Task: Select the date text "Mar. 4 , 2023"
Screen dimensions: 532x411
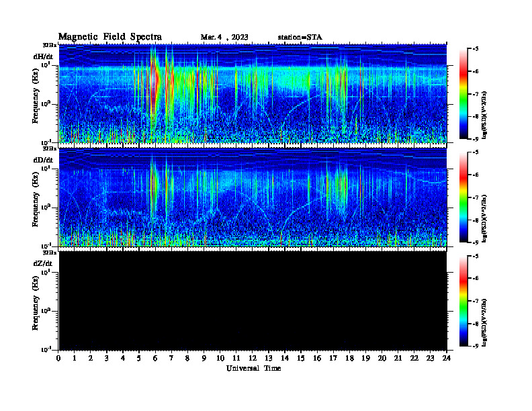Action: pyautogui.click(x=224, y=38)
